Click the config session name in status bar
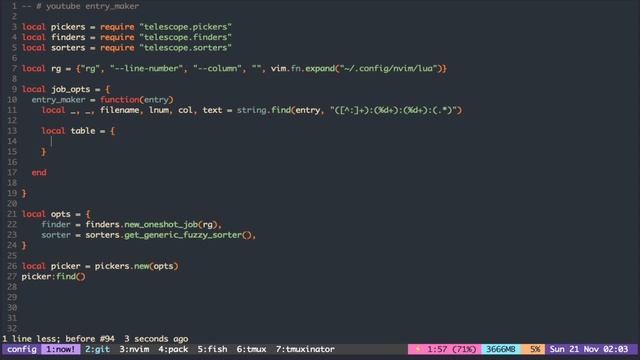Screen dimensions: 640x360 pos(22,349)
